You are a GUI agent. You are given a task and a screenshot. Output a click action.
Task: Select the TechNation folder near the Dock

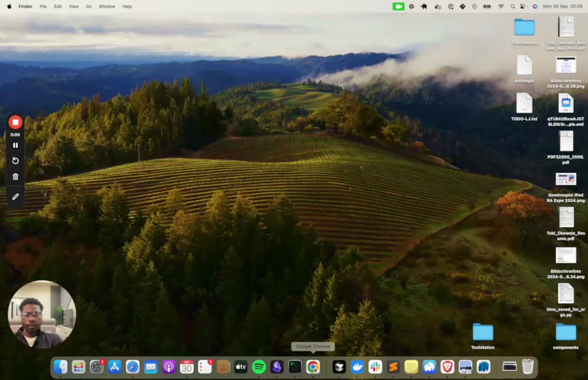[x=483, y=336]
